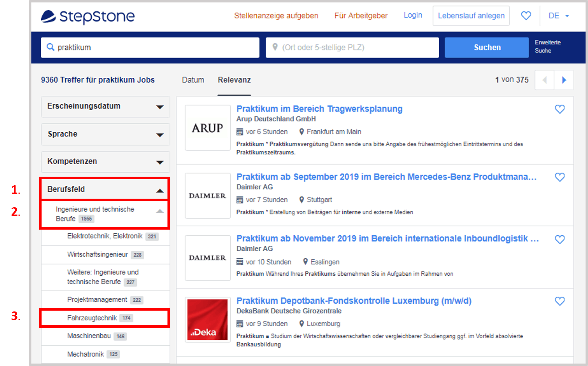
Task: Click the Deka company logo
Action: point(207,320)
